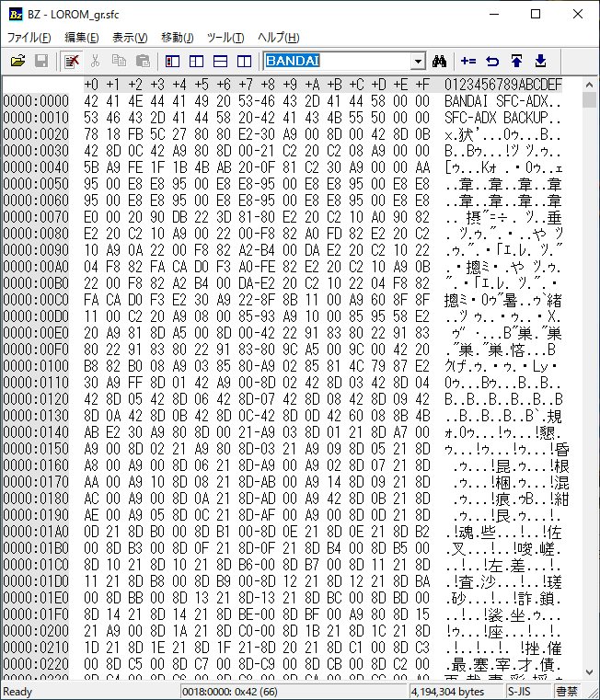Screen dimensions: 600x700
Task: Toggle the structure view pane icon
Action: (x=197, y=61)
